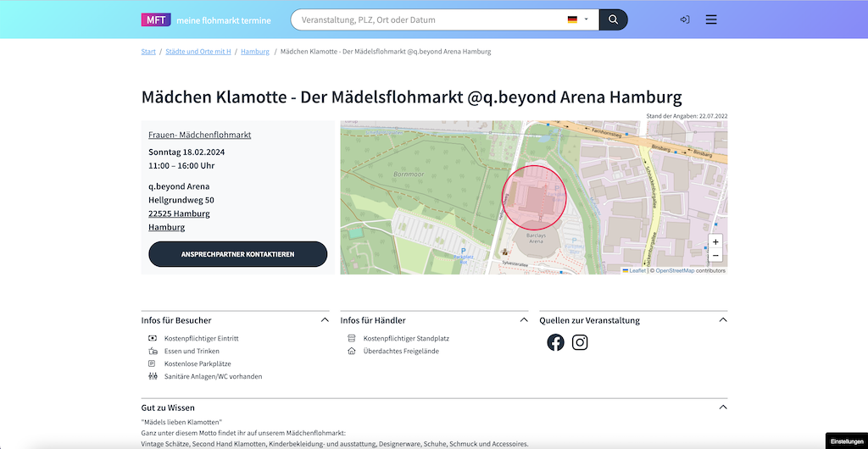Open the Einstellungen settings tab
Image resolution: width=868 pixels, height=449 pixels.
pyautogui.click(x=847, y=441)
